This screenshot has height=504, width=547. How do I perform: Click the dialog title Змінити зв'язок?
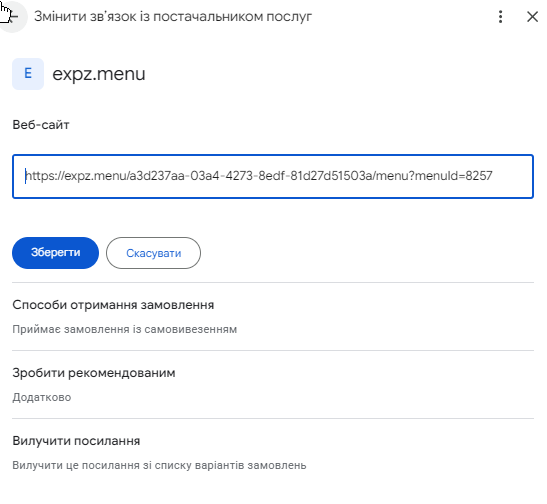[x=173, y=16]
